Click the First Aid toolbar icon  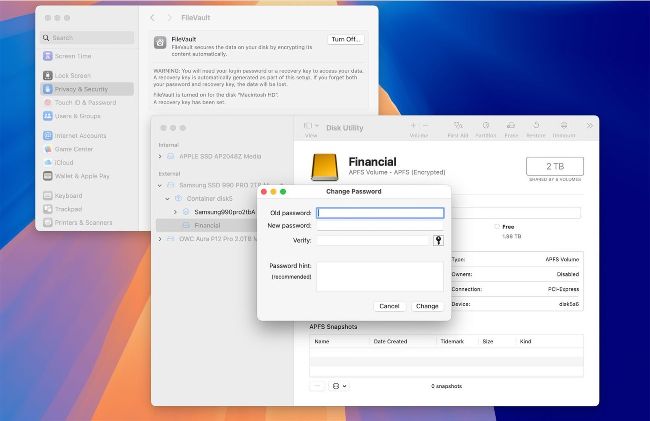coord(458,126)
